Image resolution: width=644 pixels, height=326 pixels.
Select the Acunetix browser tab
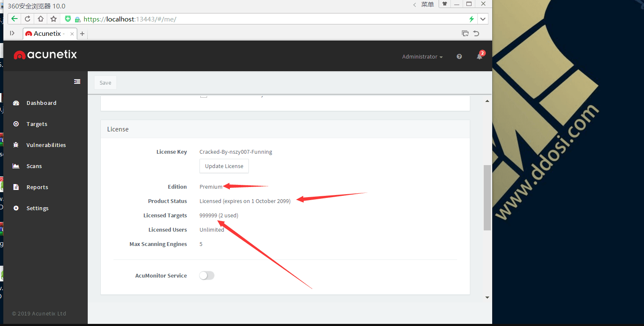pos(49,34)
